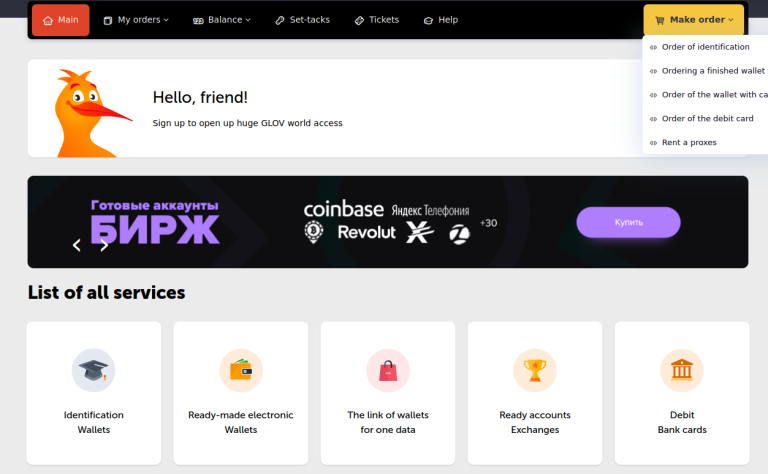Screen dimensions: 768x474
Task: Click the purple Купить button
Action: pos(628,222)
